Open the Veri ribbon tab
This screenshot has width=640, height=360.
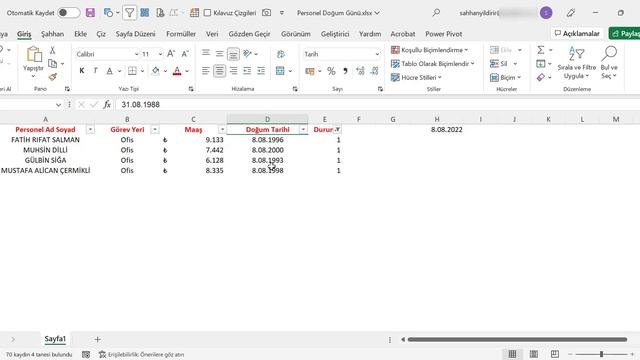(212, 34)
